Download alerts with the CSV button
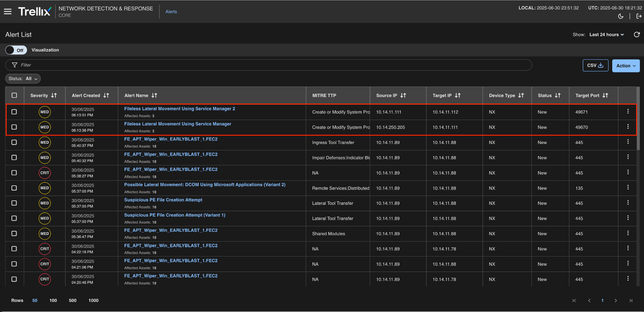 [595, 65]
